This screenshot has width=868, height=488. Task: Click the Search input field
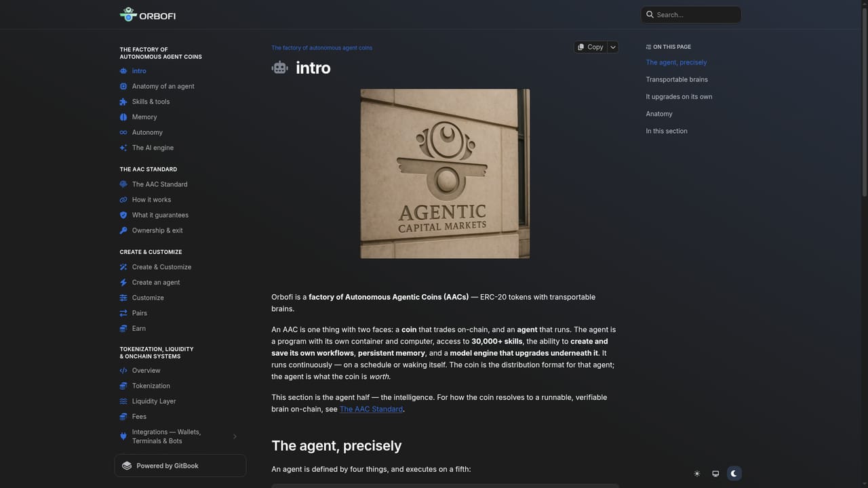[691, 14]
